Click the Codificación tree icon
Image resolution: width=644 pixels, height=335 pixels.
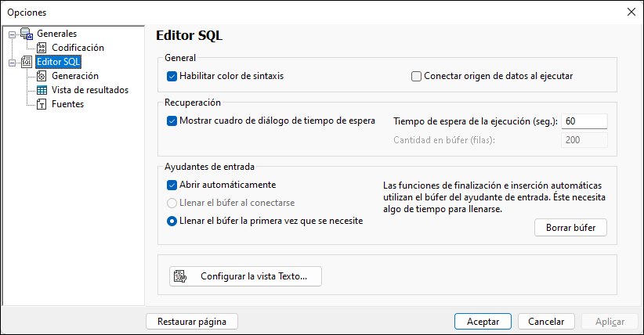coord(42,48)
